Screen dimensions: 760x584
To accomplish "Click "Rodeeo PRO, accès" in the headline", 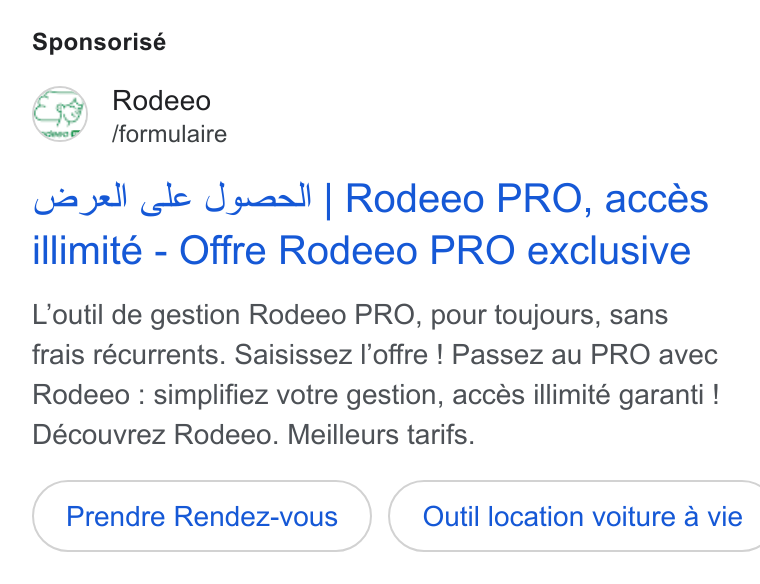I will (x=527, y=199).
